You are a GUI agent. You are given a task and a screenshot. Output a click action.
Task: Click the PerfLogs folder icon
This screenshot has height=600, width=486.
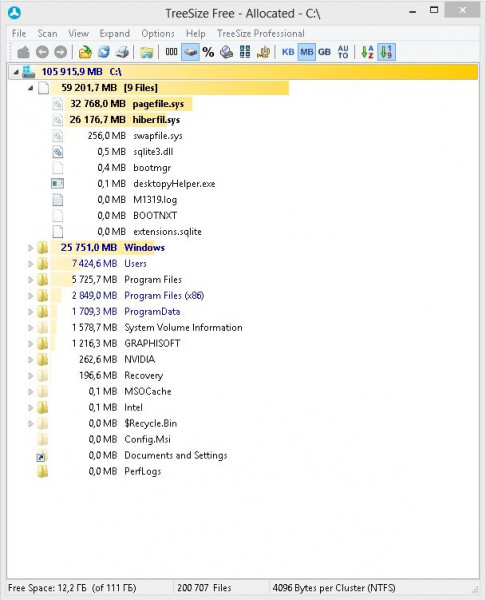[43, 471]
